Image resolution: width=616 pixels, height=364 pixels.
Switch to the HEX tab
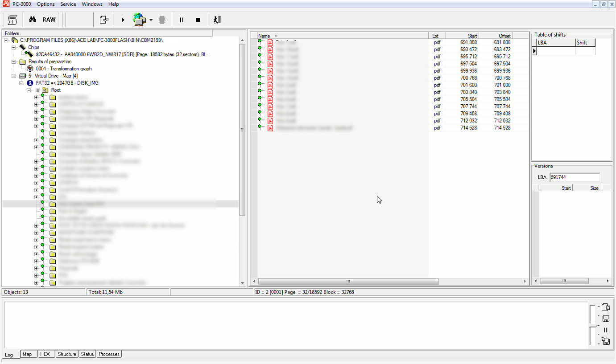coord(45,354)
